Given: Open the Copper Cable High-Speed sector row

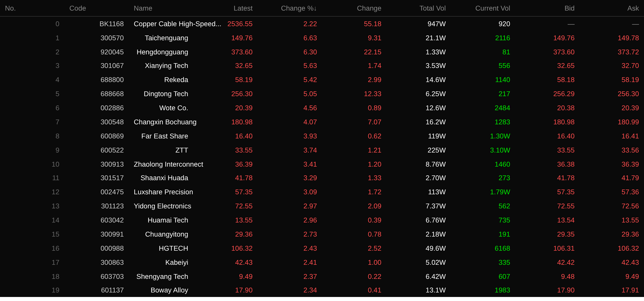Looking at the screenshot, I should pyautogui.click(x=322, y=24).
